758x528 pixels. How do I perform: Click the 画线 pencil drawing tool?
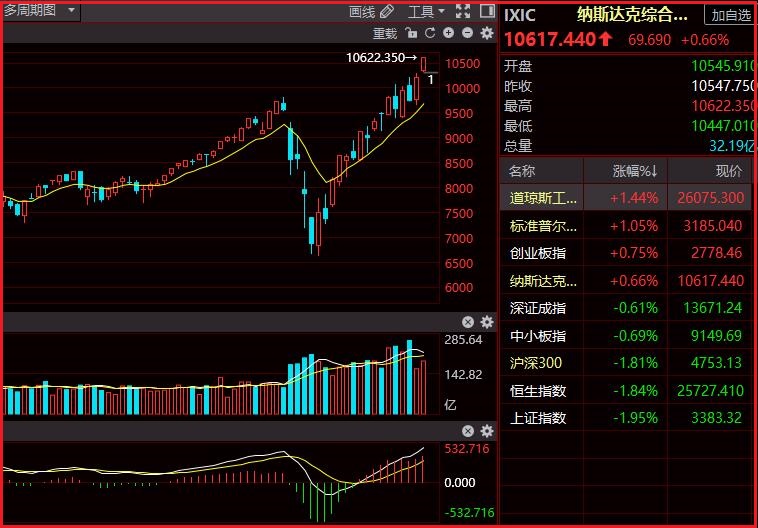[371, 11]
